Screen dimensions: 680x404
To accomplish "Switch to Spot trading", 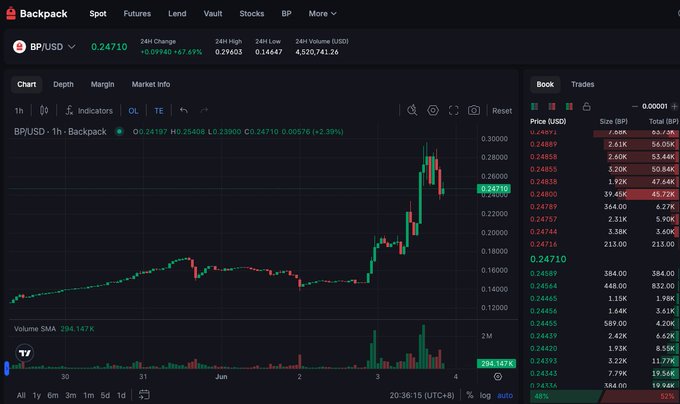I will [98, 13].
